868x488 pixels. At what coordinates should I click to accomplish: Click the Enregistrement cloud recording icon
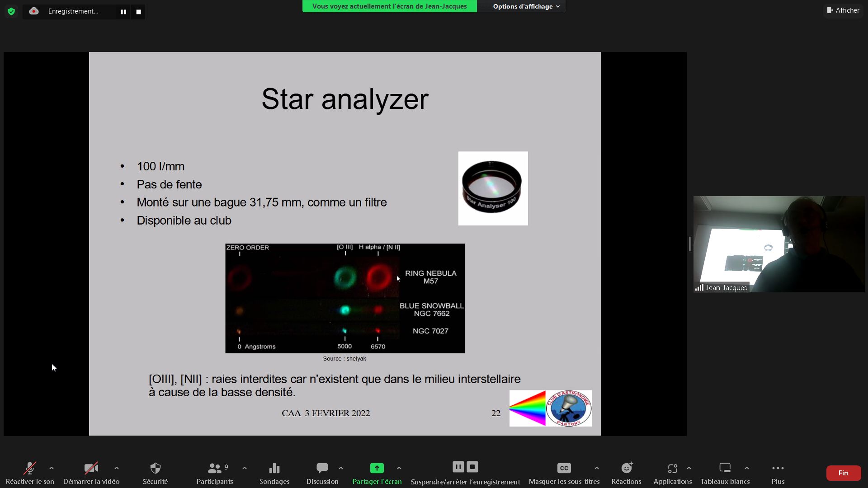34,11
